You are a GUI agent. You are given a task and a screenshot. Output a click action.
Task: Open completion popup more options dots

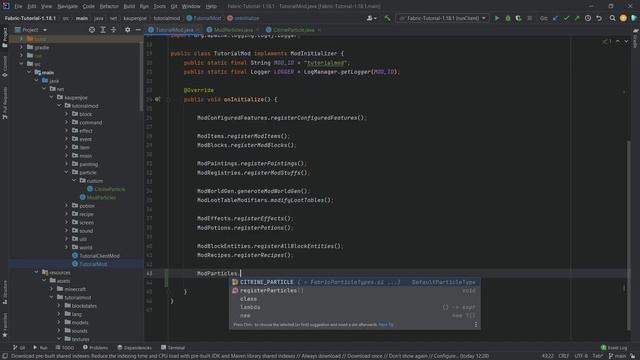476,324
